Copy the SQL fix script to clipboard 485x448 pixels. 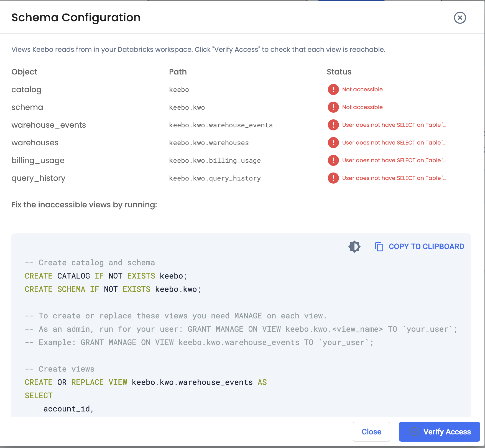(426, 246)
